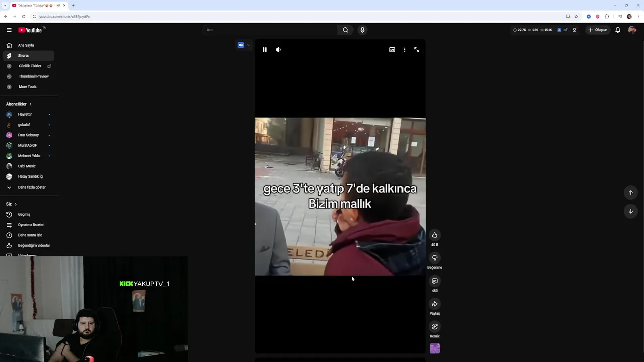Click the Shorts video frame

click(x=340, y=197)
